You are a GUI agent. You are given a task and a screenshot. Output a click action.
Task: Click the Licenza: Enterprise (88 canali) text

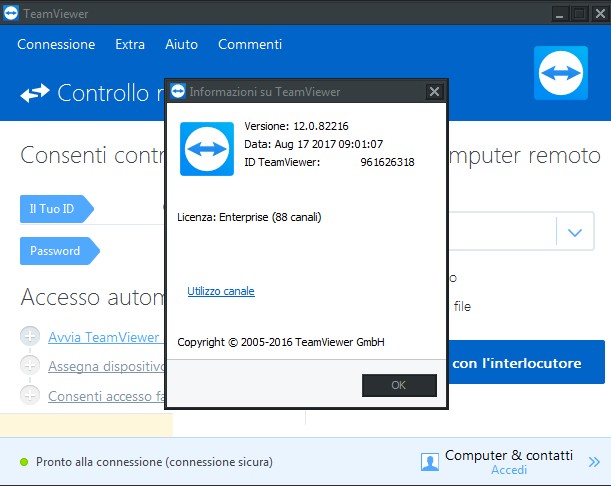249,217
